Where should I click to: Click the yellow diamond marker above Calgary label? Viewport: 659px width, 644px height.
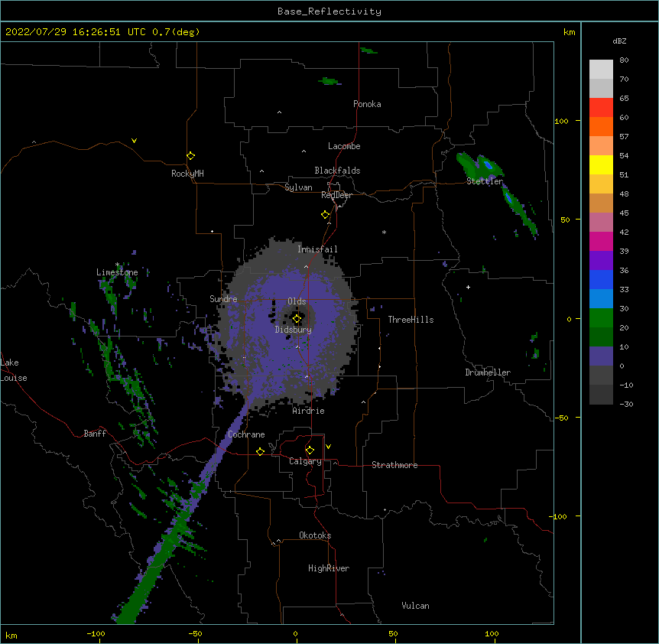pyautogui.click(x=310, y=450)
